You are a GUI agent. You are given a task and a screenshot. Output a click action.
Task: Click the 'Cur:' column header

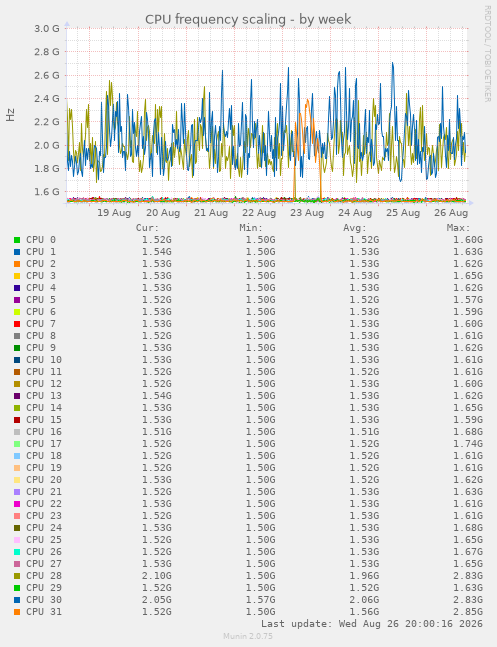point(147,228)
